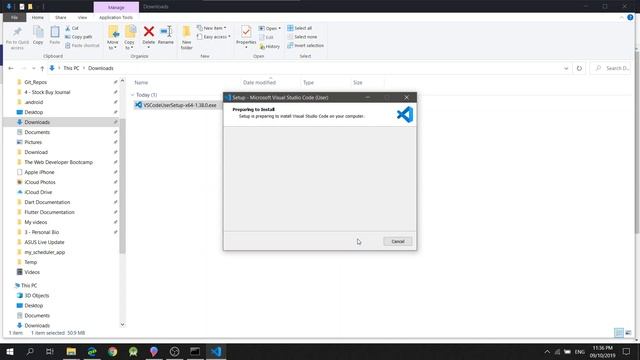Click Select none in ribbon
Viewport: 640px width, 360px height.
point(302,37)
